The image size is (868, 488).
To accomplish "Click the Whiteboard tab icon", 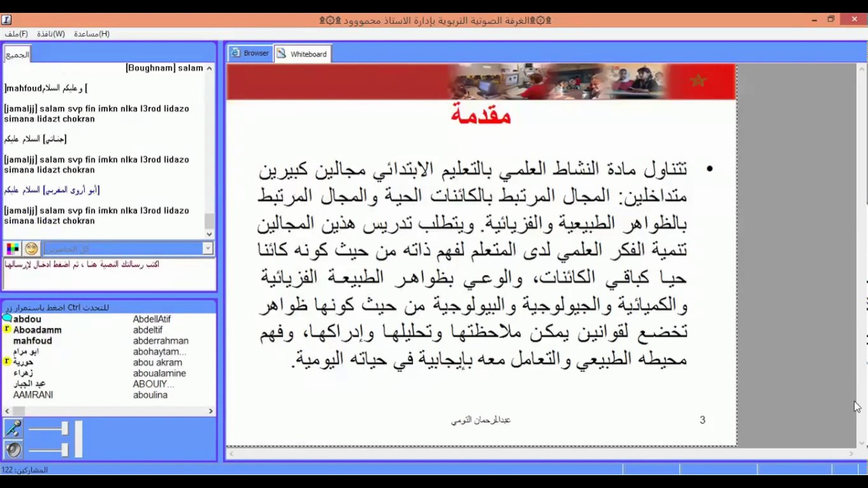I will click(x=281, y=54).
